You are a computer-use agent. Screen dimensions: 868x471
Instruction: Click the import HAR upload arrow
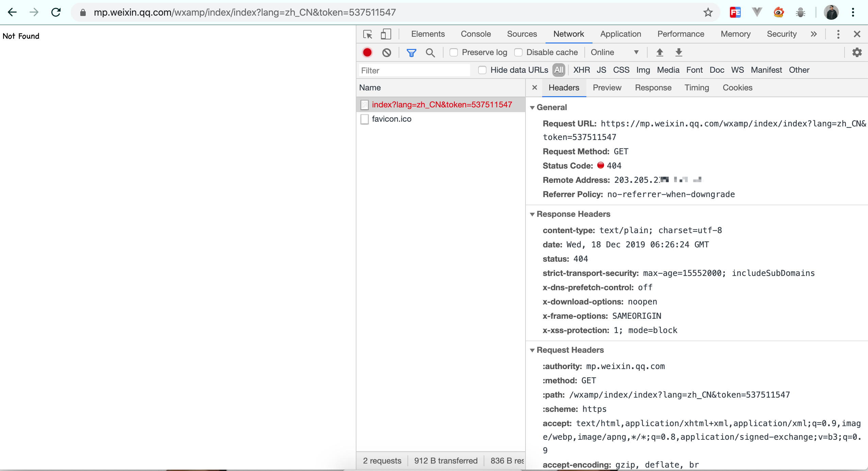(x=660, y=52)
